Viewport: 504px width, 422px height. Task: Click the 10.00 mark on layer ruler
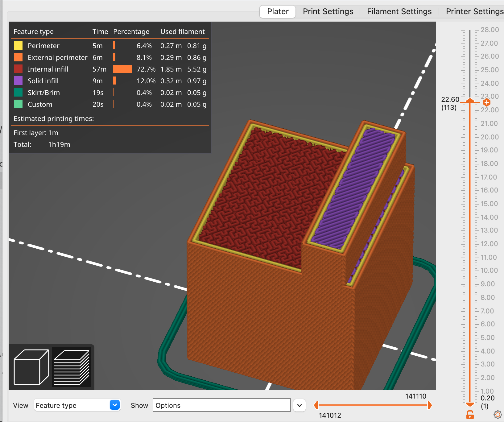click(489, 270)
